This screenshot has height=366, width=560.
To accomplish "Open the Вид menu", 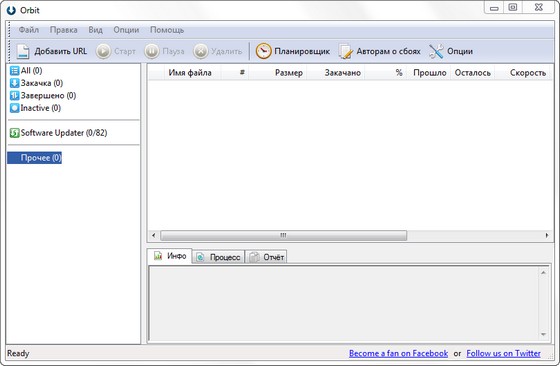I will click(x=95, y=30).
